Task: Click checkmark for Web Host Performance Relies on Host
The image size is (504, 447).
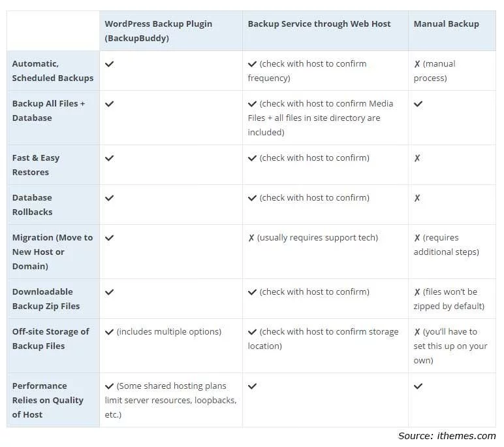Action: [252, 386]
